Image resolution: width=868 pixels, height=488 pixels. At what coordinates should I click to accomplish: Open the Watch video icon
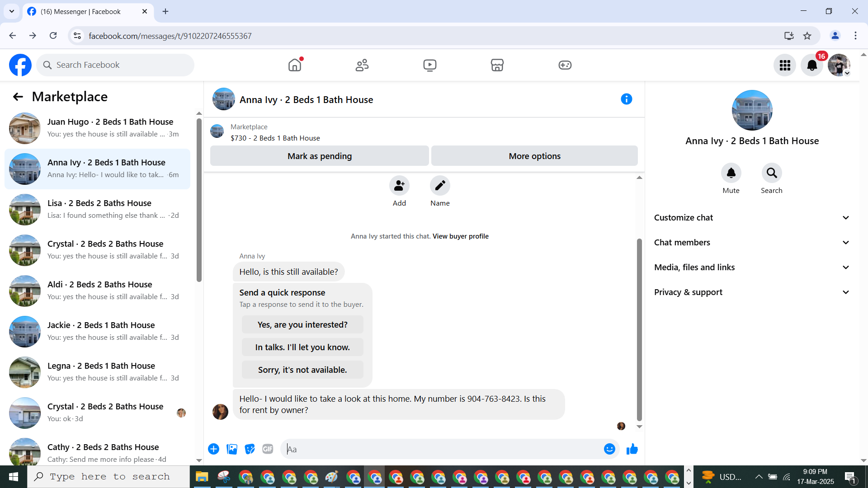click(x=430, y=65)
